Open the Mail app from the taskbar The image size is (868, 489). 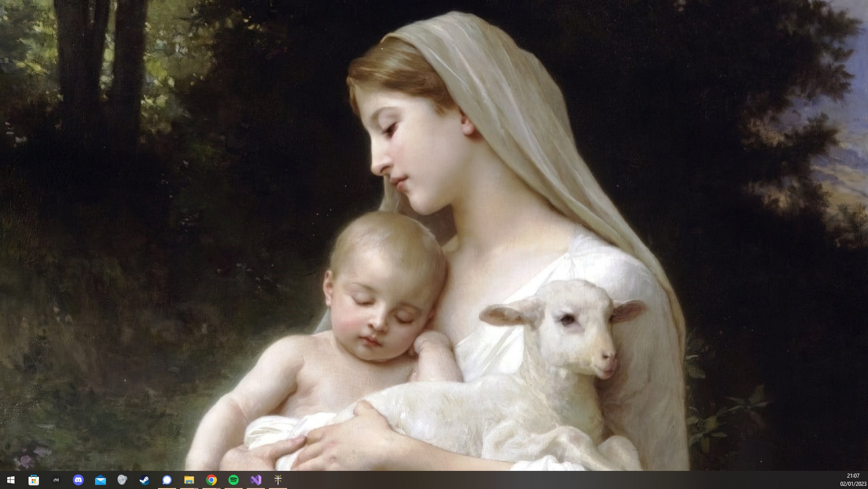click(100, 480)
